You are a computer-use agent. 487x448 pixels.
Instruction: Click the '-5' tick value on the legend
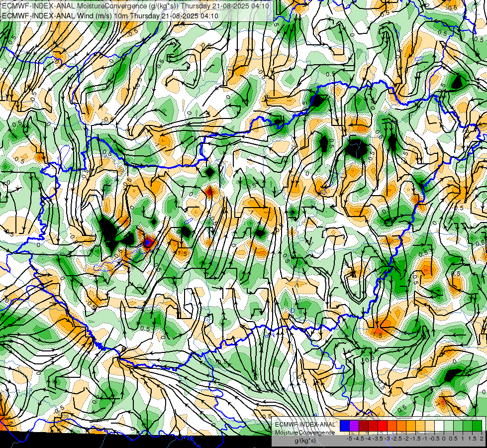pyautogui.click(x=349, y=439)
